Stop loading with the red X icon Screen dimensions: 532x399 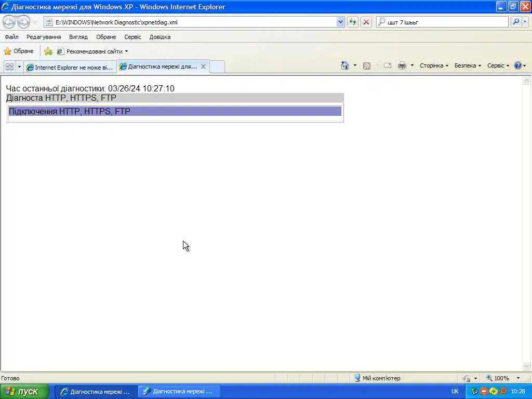point(366,22)
